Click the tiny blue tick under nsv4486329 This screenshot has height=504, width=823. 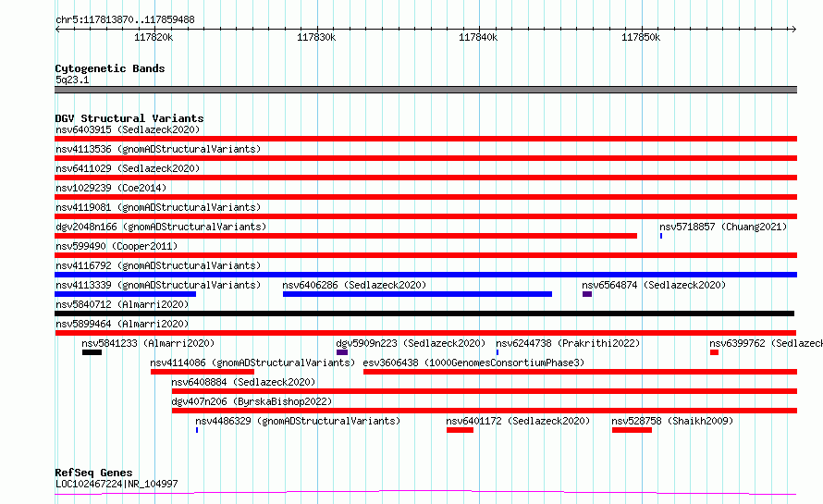197,430
